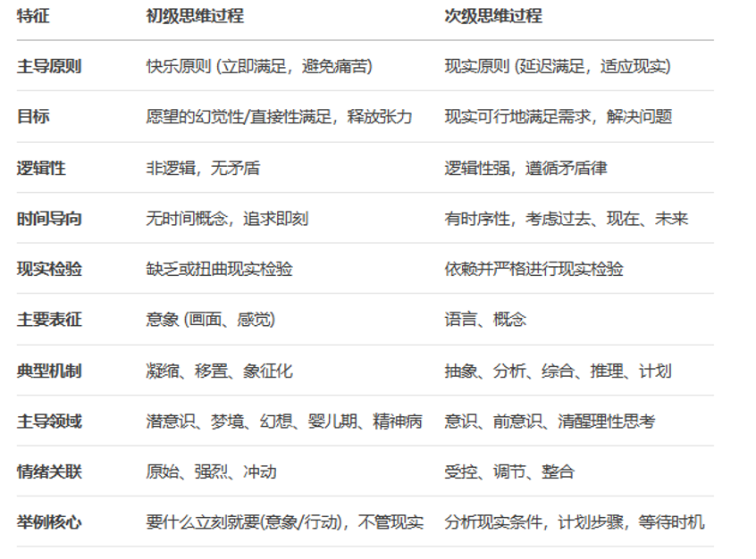This screenshot has width=756, height=559.
Task: Click the '初级思维过程' column header
Action: (195, 16)
